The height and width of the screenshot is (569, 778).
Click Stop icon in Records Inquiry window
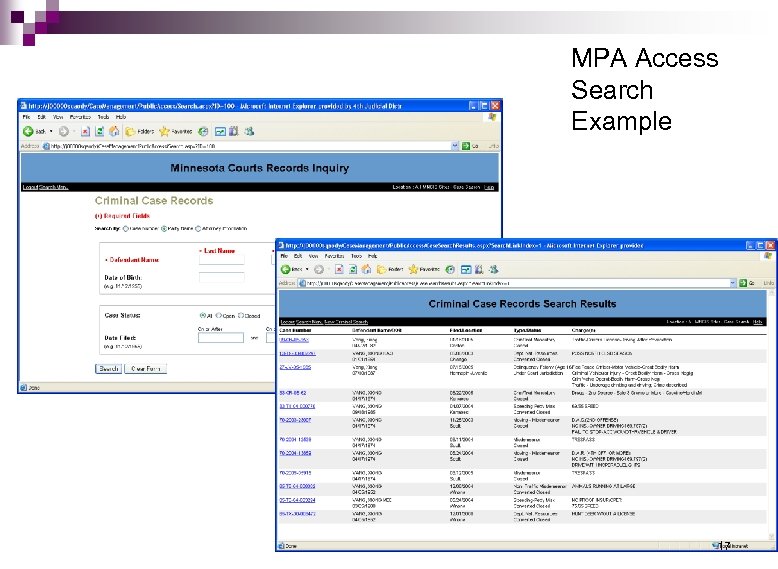85,131
